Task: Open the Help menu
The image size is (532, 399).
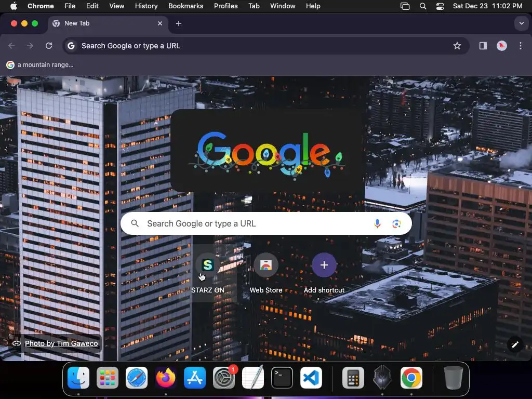Action: [x=313, y=6]
